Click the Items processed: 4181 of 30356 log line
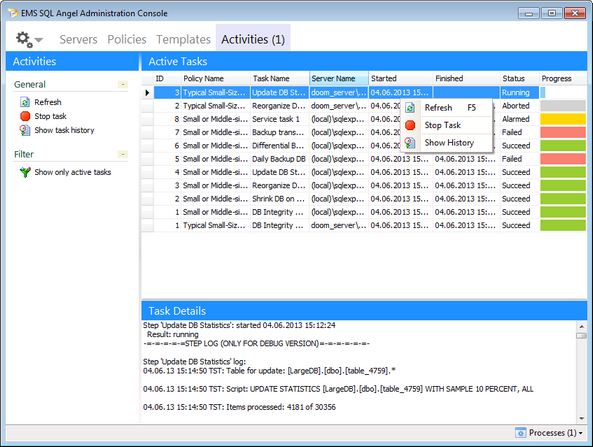The image size is (593, 447). click(x=239, y=407)
